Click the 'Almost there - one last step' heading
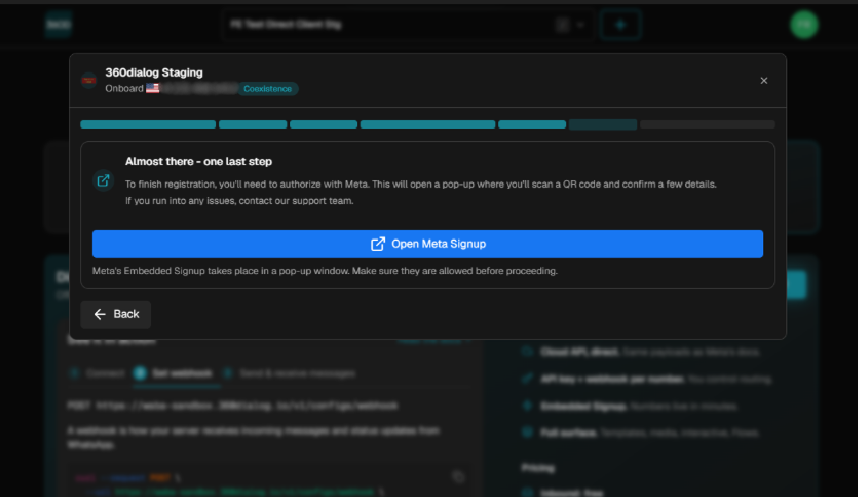This screenshot has width=858, height=497. coord(198,161)
